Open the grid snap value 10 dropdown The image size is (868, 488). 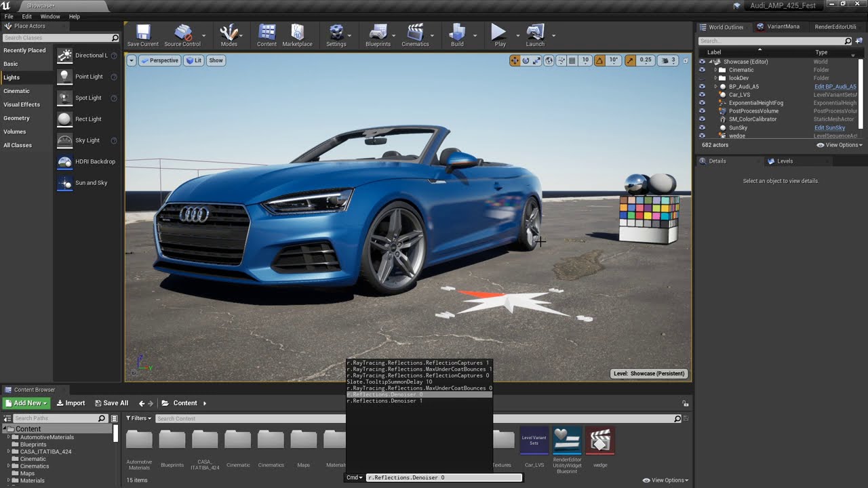pos(585,60)
